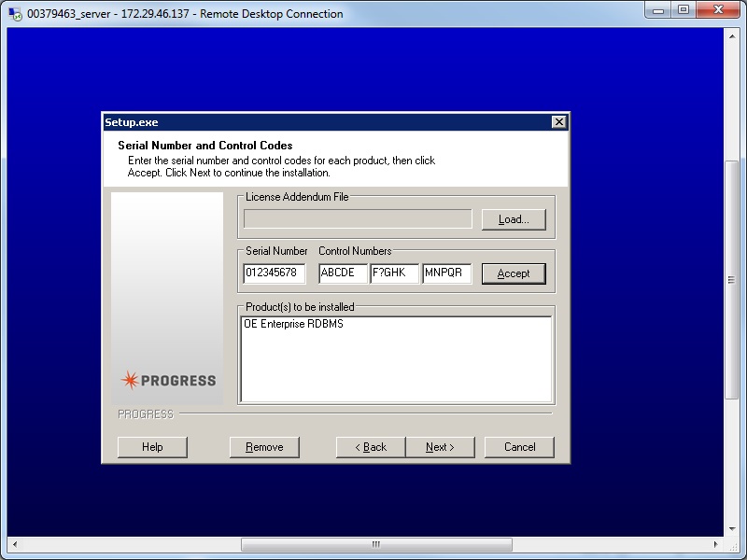Go back with the < Back button

pyautogui.click(x=371, y=447)
